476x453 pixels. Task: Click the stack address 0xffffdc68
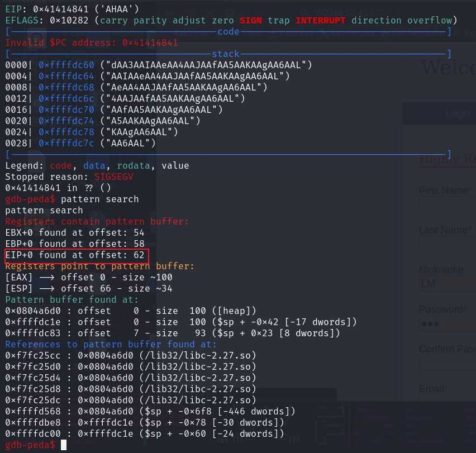coord(66,87)
